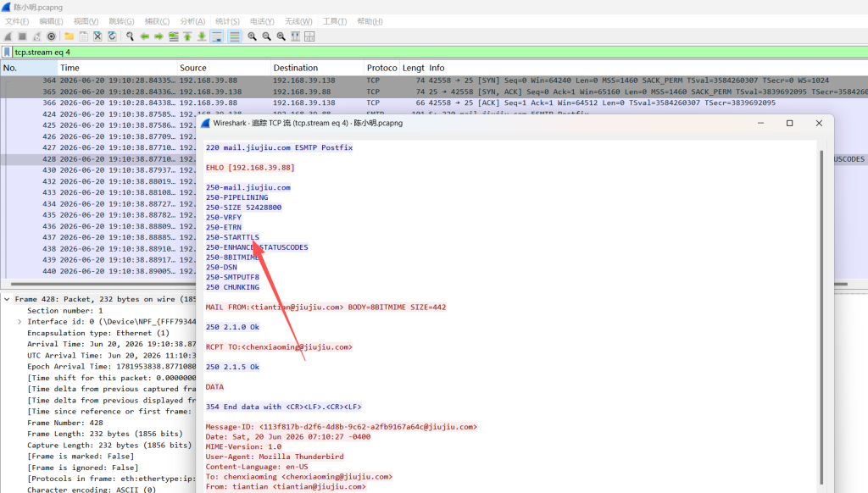The height and width of the screenshot is (493, 868).
Task: Select packet number 440 row
Action: 98,272
